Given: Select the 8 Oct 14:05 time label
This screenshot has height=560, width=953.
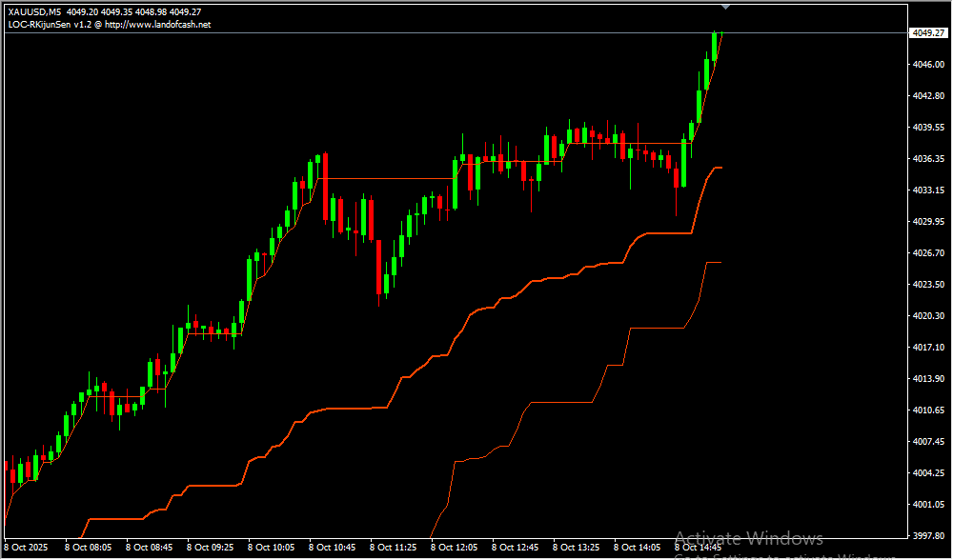Looking at the screenshot, I should click(637, 548).
